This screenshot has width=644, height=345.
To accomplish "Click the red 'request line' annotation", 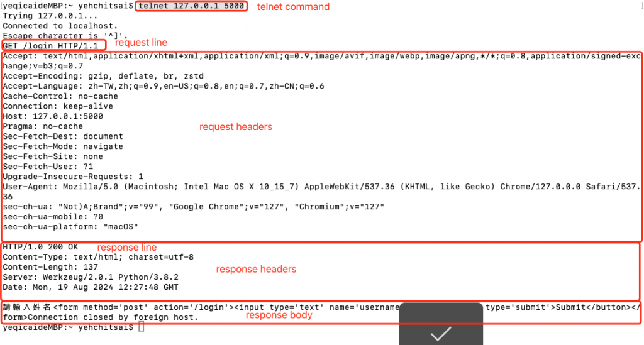I will 142,43.
